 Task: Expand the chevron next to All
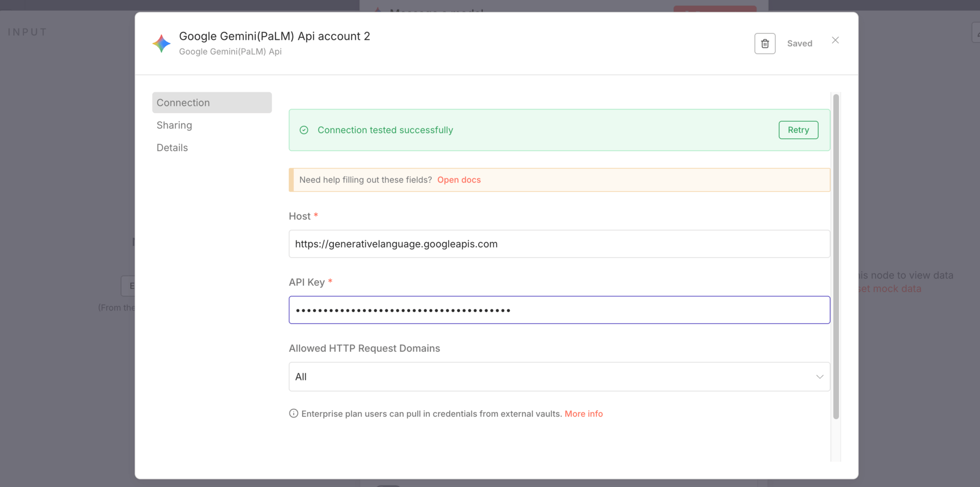tap(819, 376)
